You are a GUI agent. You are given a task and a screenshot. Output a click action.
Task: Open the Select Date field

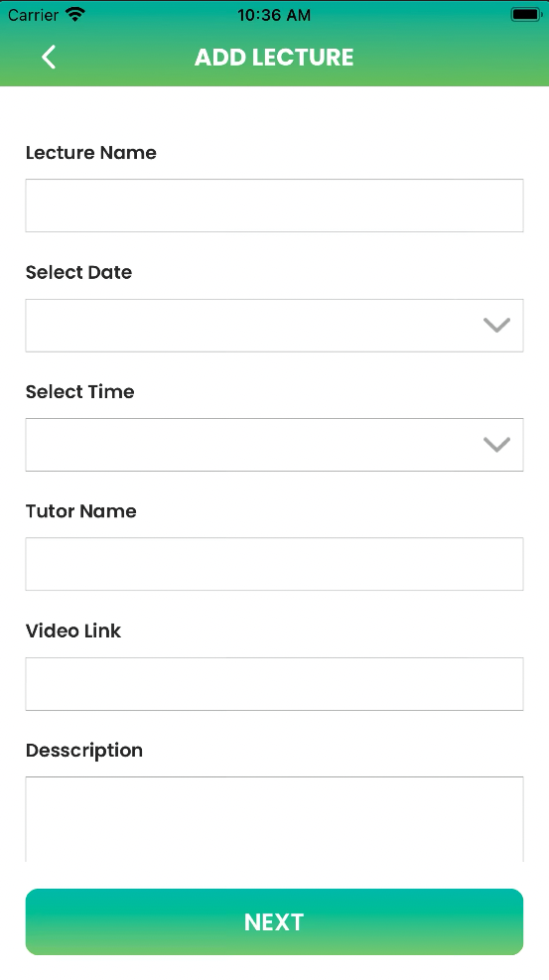pos(274,325)
